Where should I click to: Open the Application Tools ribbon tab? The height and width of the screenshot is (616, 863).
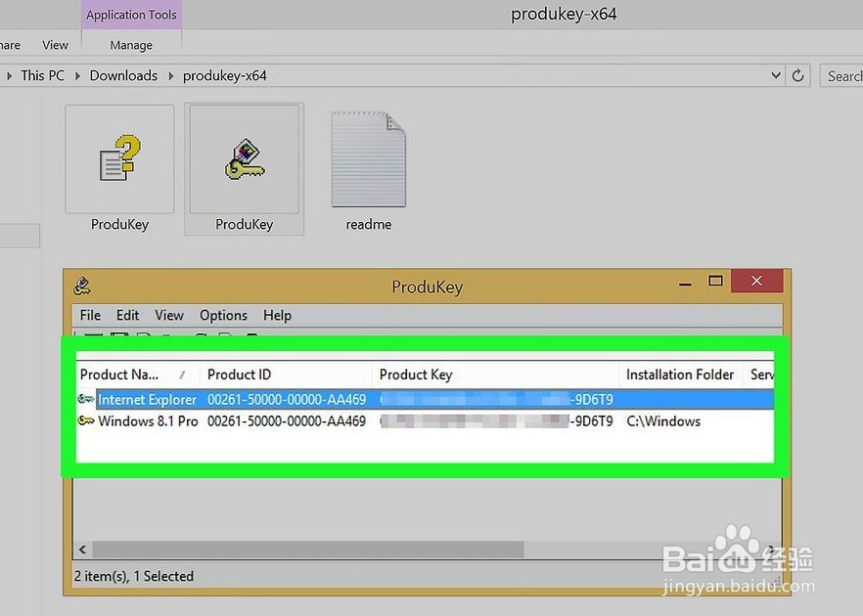pos(131,15)
